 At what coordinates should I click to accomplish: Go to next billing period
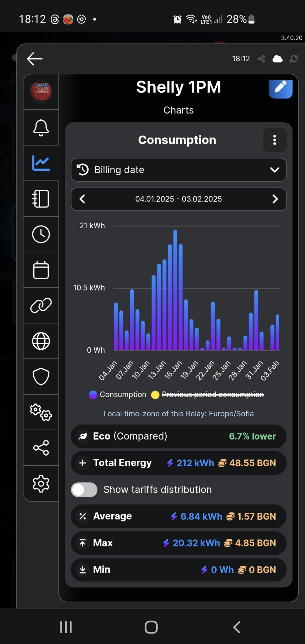[x=275, y=199]
